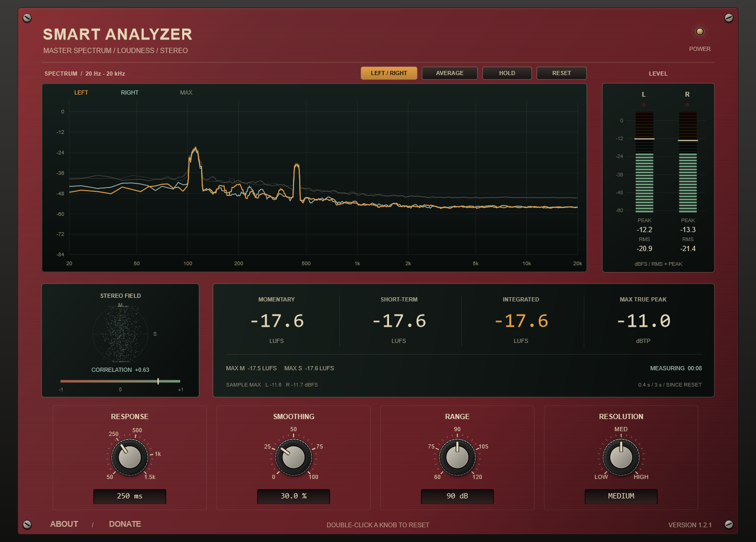Select the 250 ms response value field

[x=130, y=496]
